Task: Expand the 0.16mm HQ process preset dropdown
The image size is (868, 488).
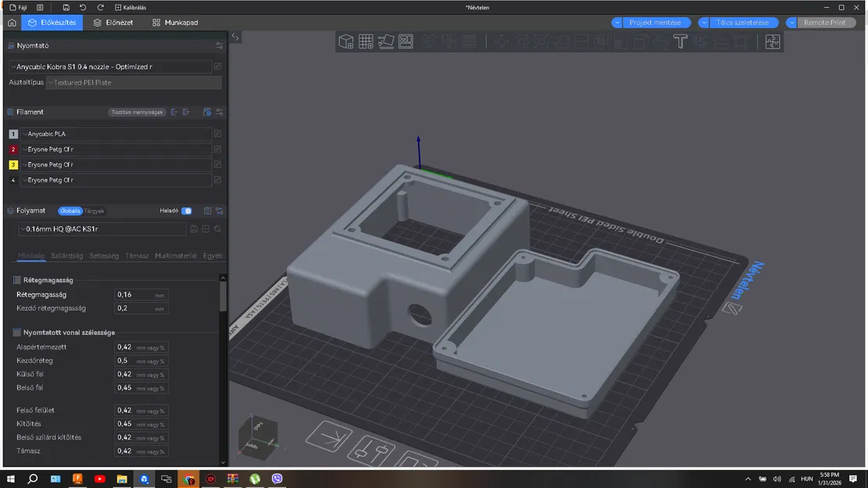Action: tap(102, 230)
